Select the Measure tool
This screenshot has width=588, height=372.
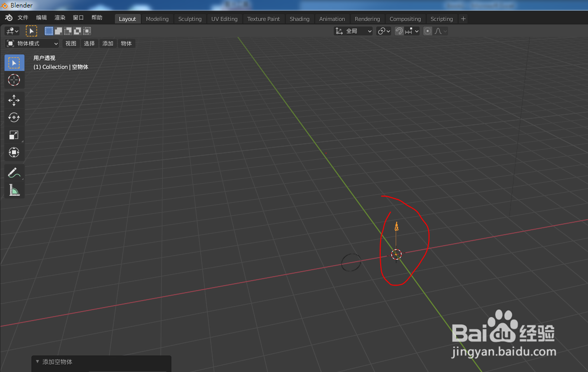point(14,190)
